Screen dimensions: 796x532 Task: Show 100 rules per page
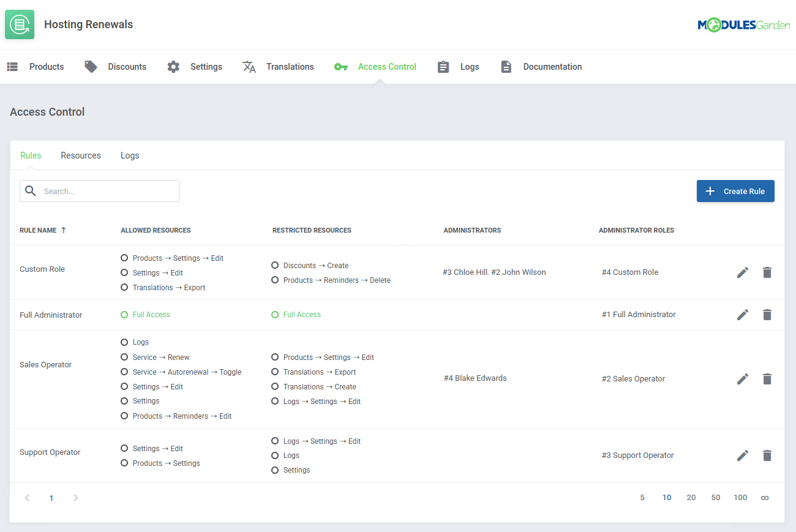pyautogui.click(x=740, y=498)
